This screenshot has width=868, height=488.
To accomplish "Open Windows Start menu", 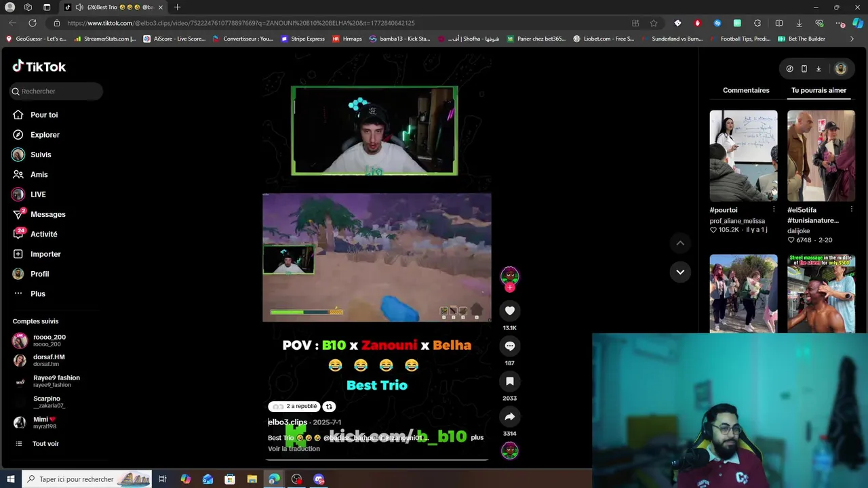I will [x=11, y=479].
